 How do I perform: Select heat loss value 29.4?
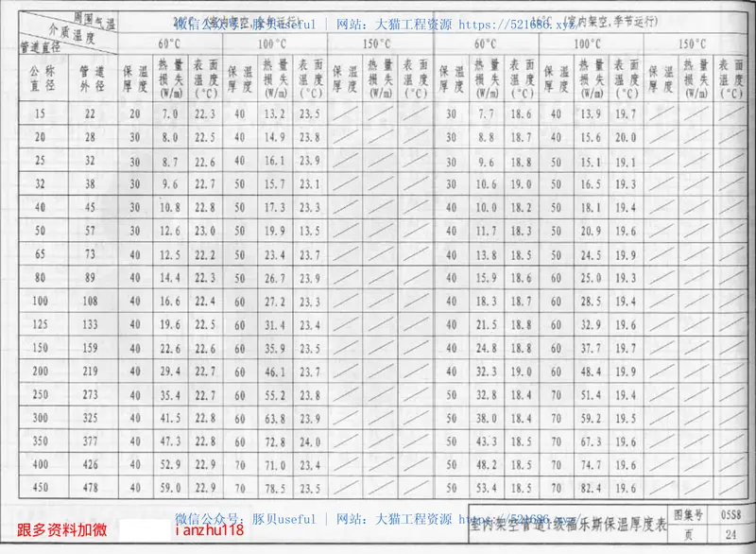point(170,372)
